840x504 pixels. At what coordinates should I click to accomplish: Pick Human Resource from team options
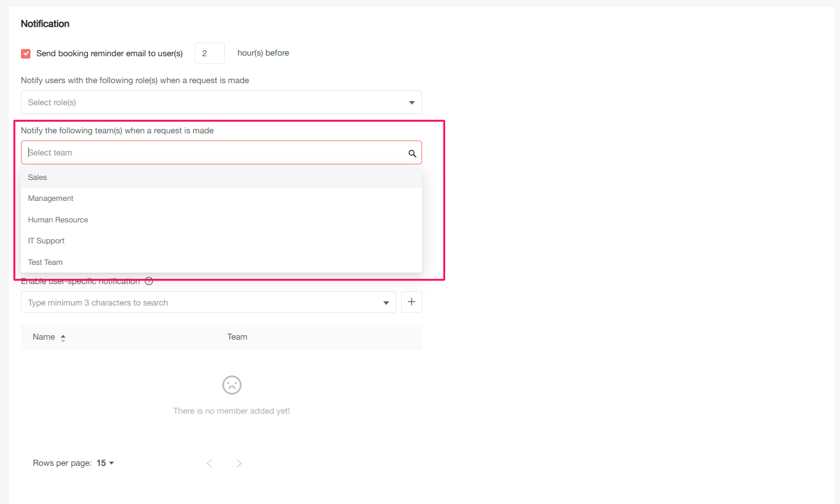pyautogui.click(x=58, y=220)
